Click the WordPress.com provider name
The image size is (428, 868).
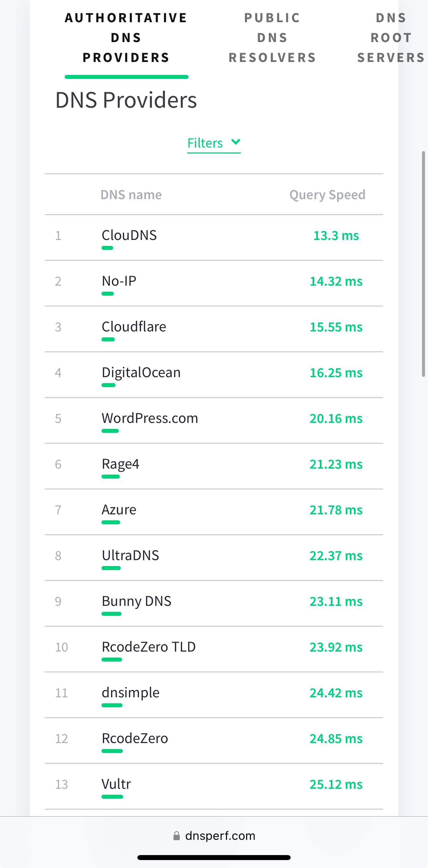(150, 418)
